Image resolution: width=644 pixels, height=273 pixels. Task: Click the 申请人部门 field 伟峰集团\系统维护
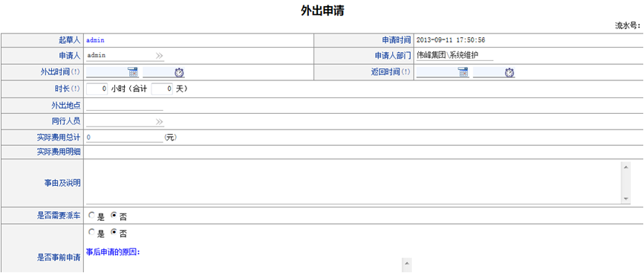click(455, 56)
